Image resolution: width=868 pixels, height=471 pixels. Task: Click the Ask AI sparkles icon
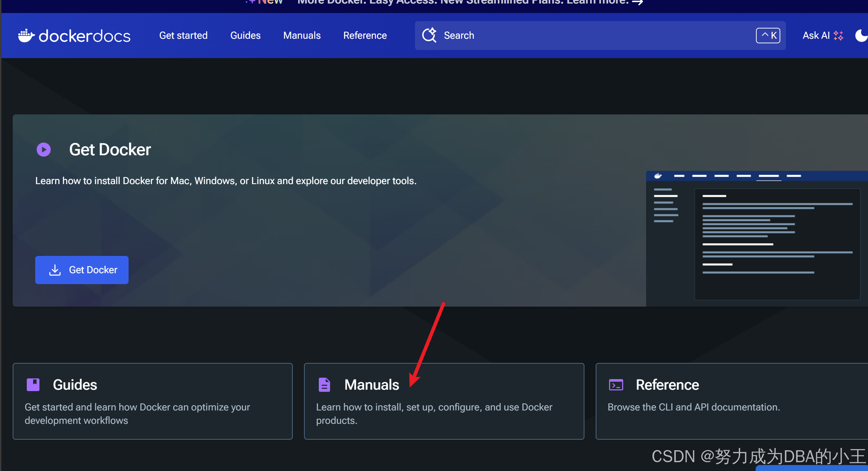(838, 36)
